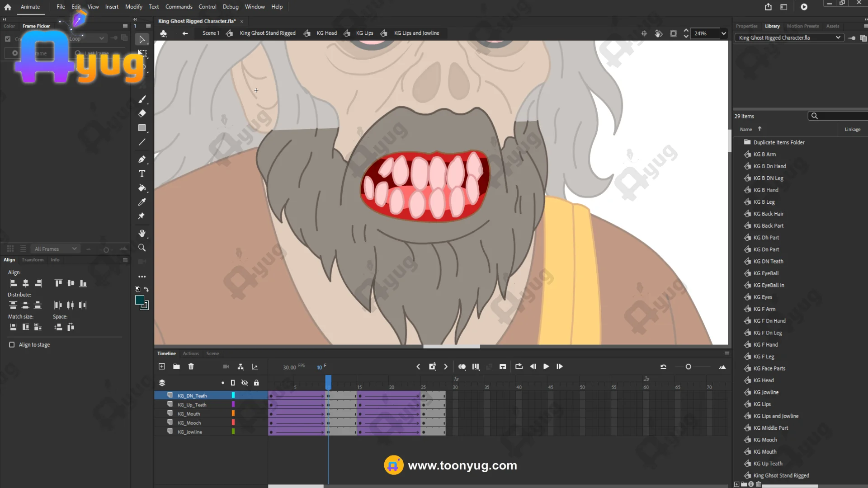Play the timeline animation
Image resolution: width=868 pixels, height=488 pixels.
click(x=546, y=366)
